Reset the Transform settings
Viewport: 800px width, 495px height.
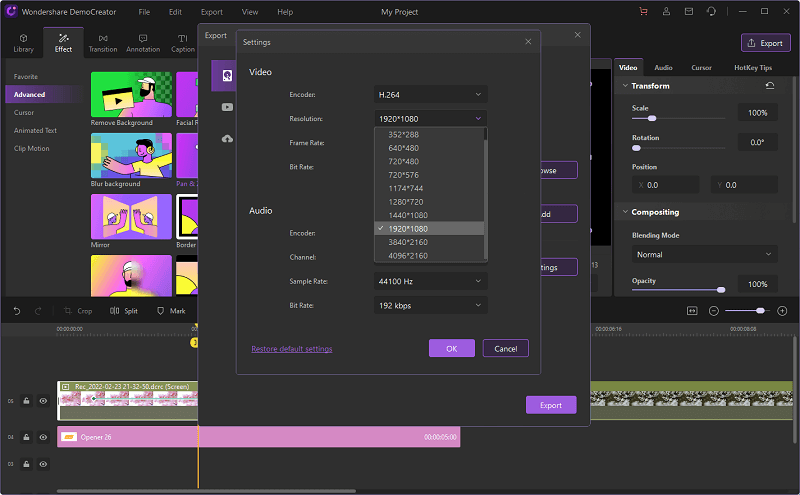click(x=770, y=86)
